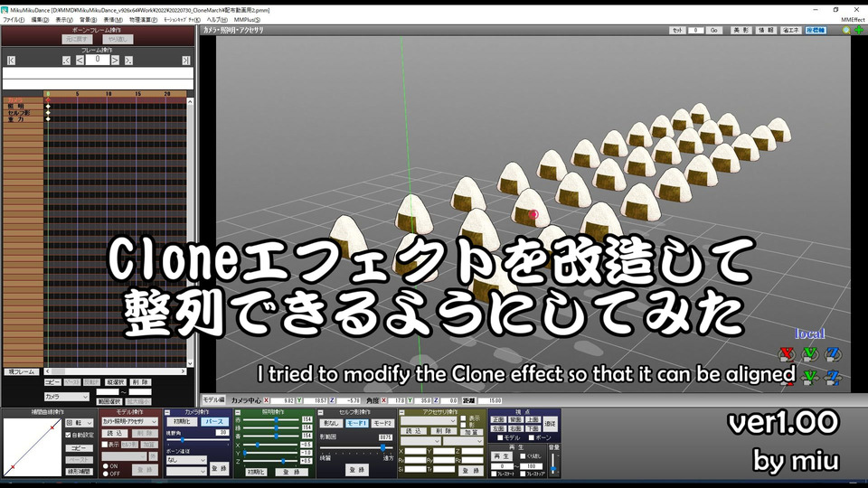Viewport: 868px width, 488px height.
Task: Click the 影範囲 shadow range slider
Action: pyautogui.click(x=356, y=447)
